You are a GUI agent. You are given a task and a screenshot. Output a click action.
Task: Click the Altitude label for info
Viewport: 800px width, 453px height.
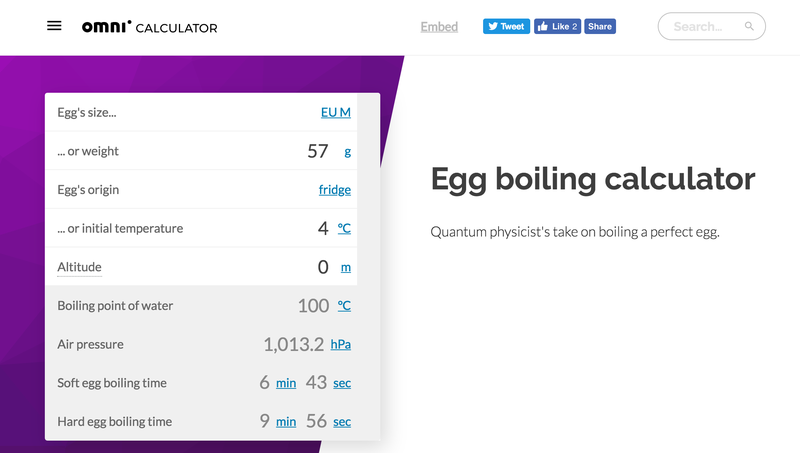click(80, 267)
